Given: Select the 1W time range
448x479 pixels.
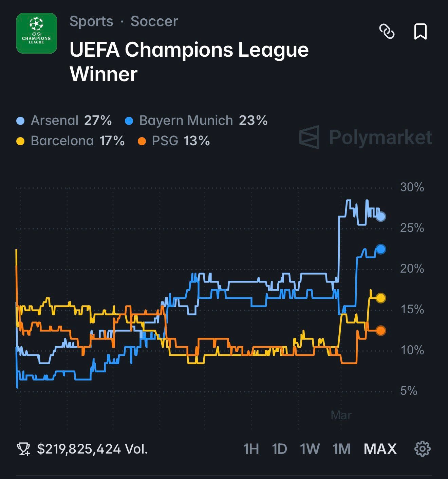Looking at the screenshot, I should (x=310, y=449).
